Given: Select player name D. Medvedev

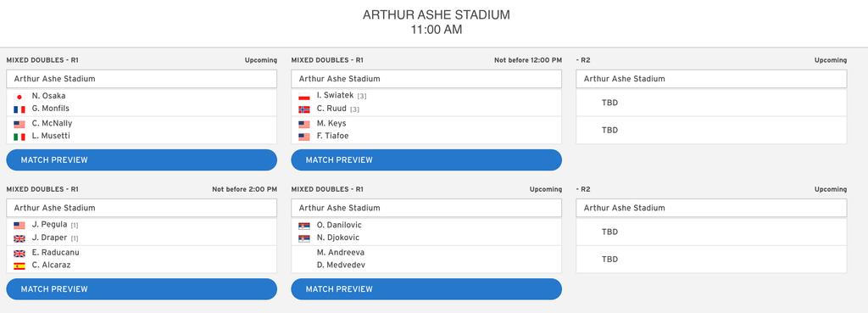Looking at the screenshot, I should click(341, 265).
